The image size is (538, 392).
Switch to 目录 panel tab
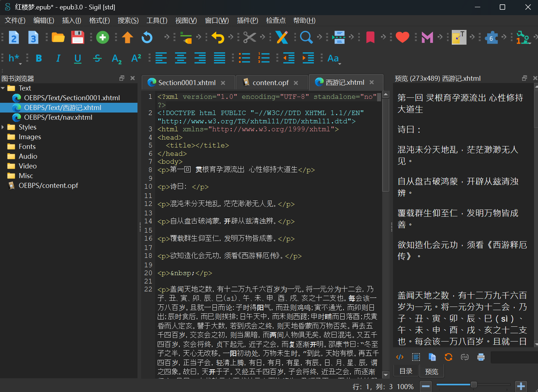pos(406,371)
